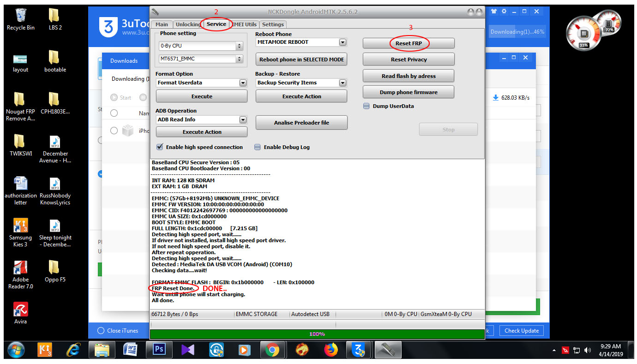Click Execute under Format Option

202,96
